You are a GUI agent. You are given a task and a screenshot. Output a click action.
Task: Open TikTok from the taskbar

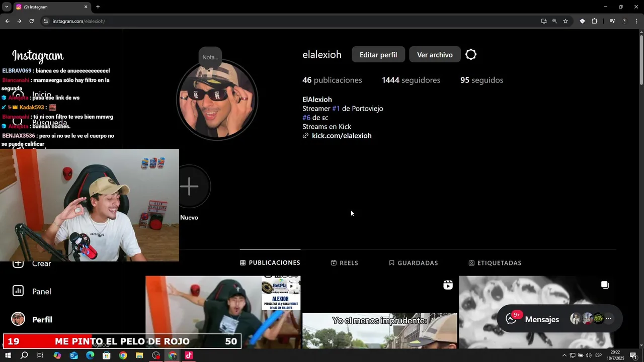point(189,355)
